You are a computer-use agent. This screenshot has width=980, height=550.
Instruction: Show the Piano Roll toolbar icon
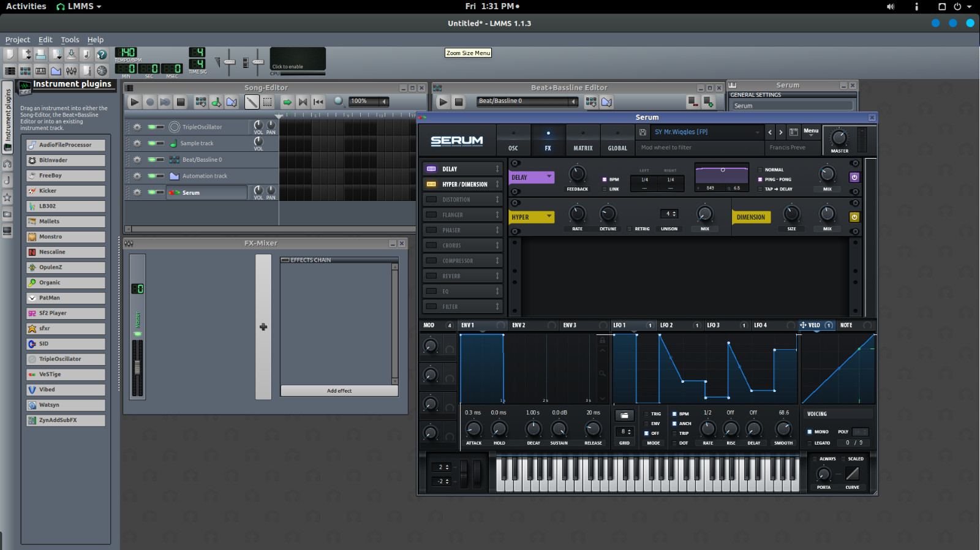click(x=40, y=71)
